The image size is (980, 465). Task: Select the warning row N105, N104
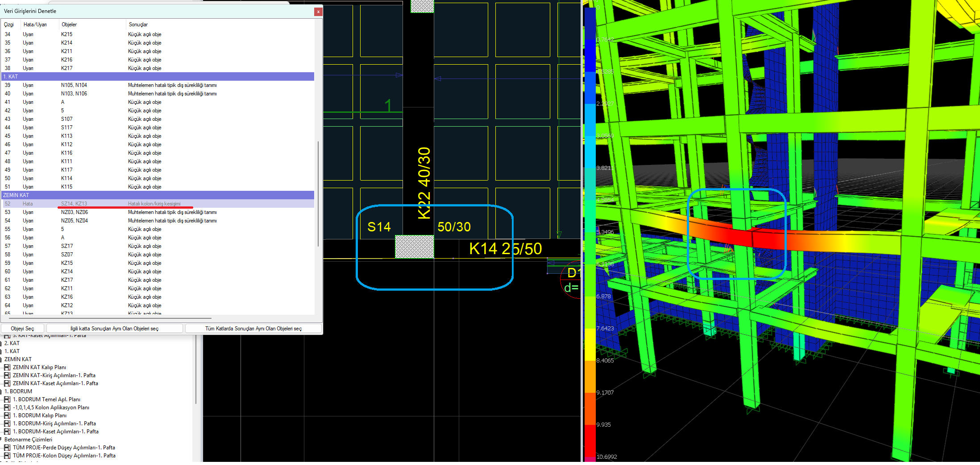click(158, 85)
